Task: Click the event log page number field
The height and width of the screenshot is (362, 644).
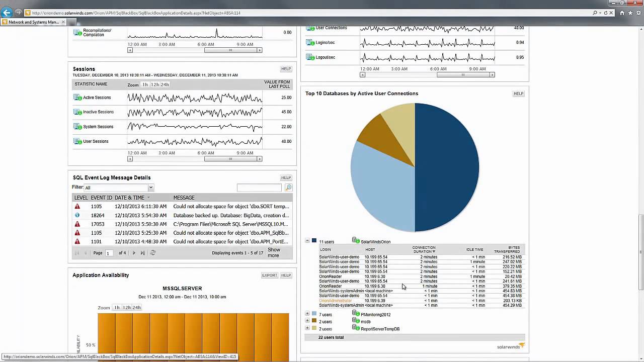Action: (x=109, y=253)
